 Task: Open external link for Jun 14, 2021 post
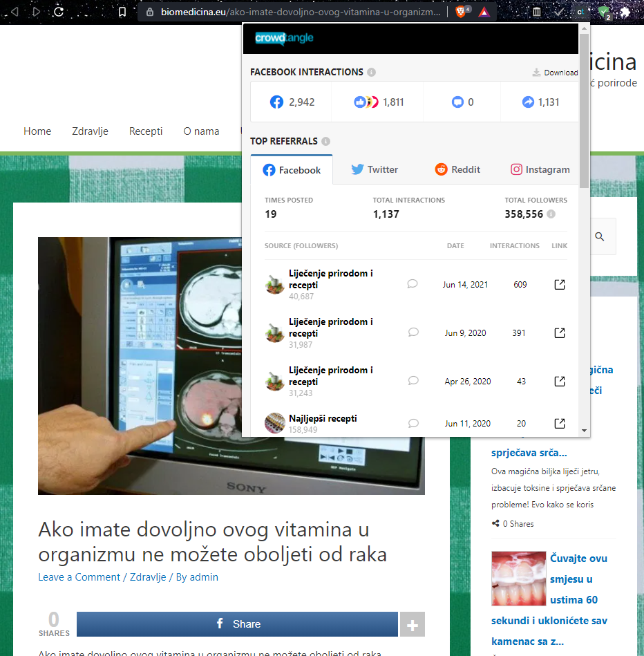coord(560,285)
